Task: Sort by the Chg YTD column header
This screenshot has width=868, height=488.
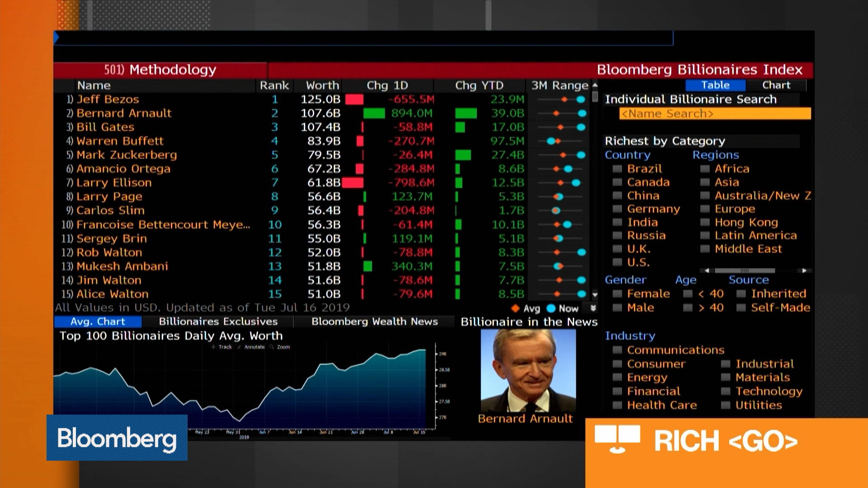Action: tap(479, 85)
